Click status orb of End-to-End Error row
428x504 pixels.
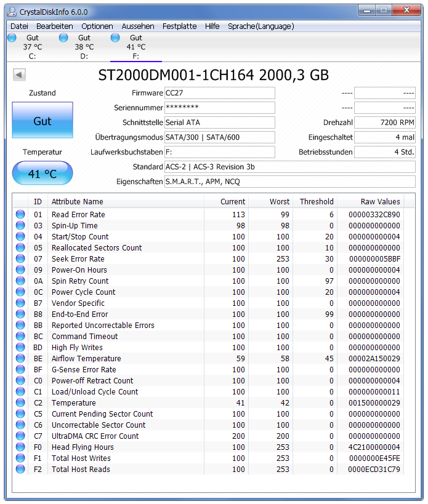(20, 314)
